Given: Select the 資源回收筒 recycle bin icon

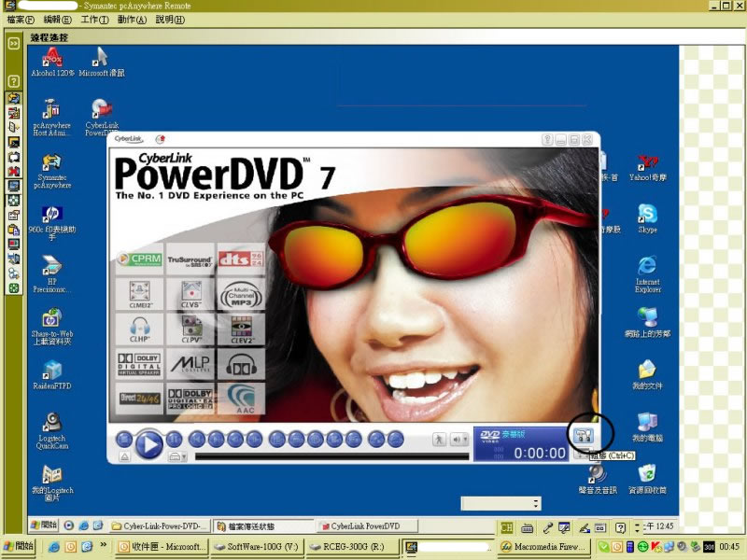Looking at the screenshot, I should tap(647, 480).
